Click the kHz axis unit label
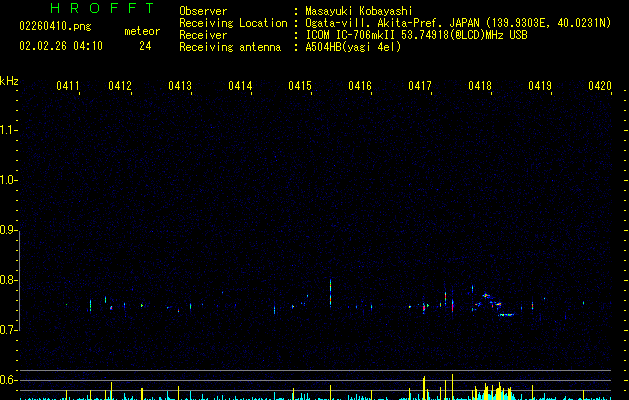This screenshot has width=629, height=400. click(9, 81)
